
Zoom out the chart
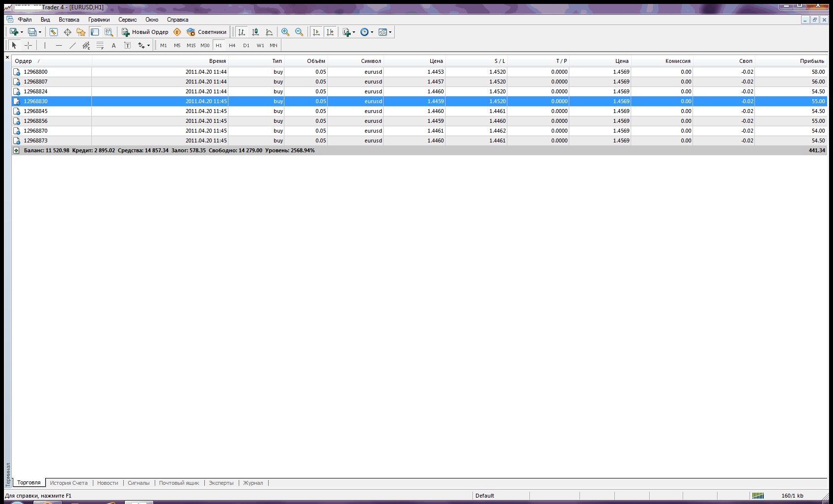pyautogui.click(x=299, y=32)
